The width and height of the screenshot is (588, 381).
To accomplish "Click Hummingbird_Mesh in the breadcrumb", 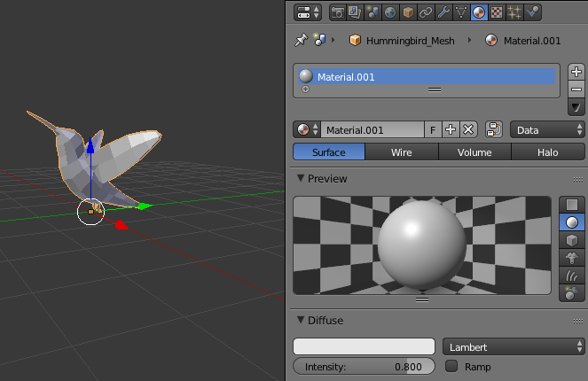I will click(x=411, y=41).
